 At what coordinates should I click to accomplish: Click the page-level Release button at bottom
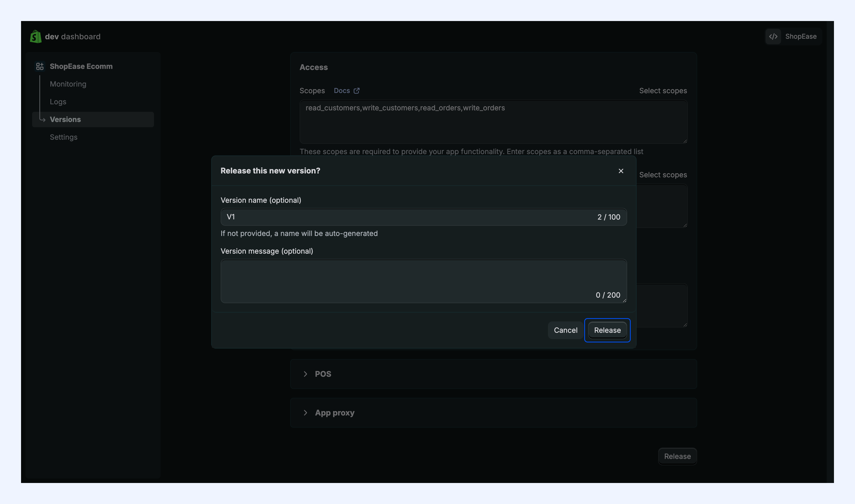pos(677,456)
